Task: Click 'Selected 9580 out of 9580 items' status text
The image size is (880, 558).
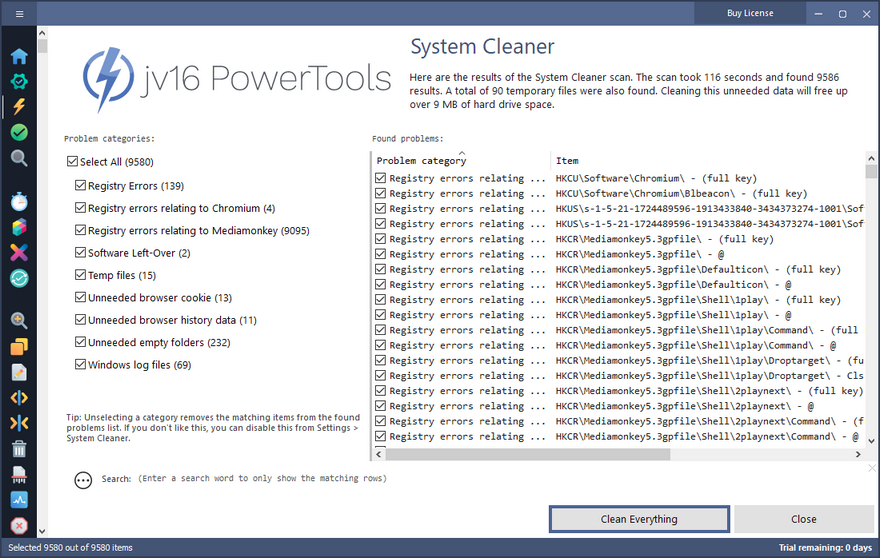Action: tap(70, 547)
